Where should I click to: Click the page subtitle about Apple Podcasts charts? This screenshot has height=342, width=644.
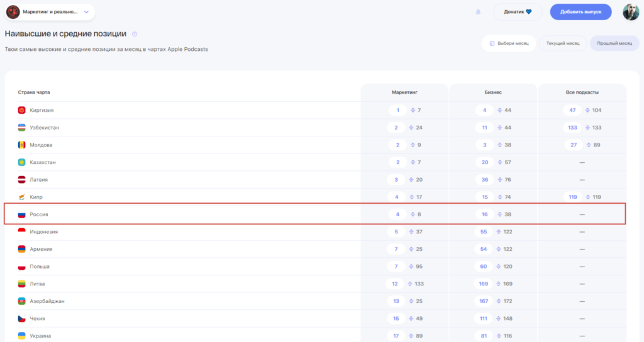[106, 49]
